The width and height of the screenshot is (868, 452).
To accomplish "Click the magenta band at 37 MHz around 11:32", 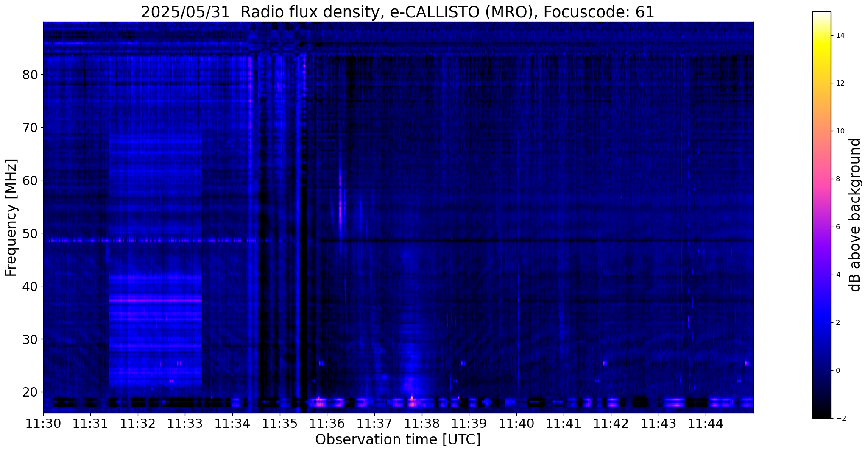I will pyautogui.click(x=155, y=300).
